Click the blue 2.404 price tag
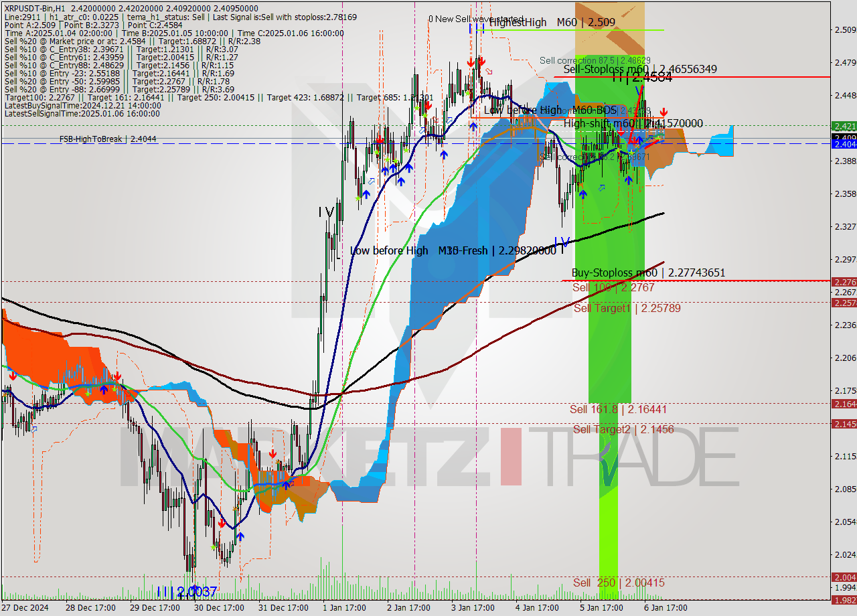857x616 pixels. point(844,144)
